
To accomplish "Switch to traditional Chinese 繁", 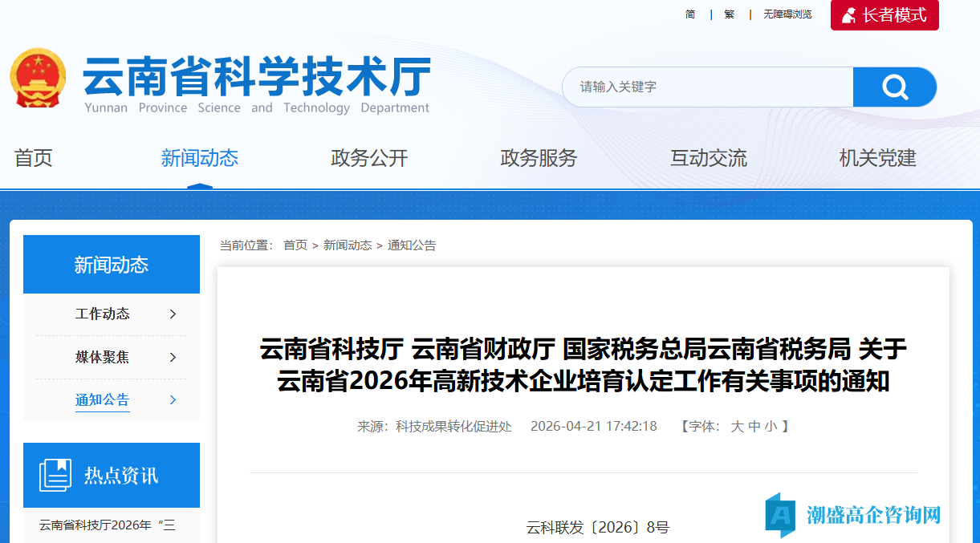I will [x=730, y=14].
